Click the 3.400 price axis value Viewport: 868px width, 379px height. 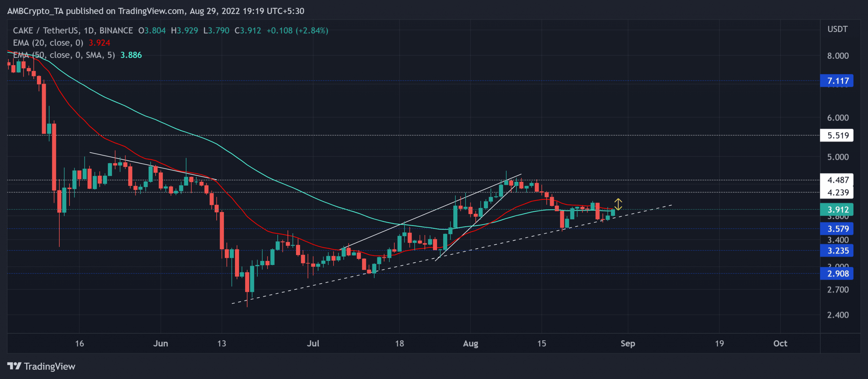coord(838,240)
